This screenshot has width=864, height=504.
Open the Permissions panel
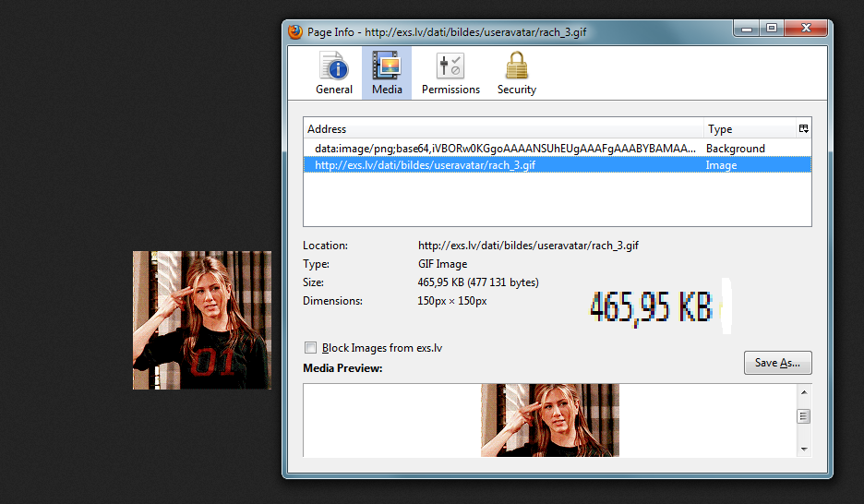pos(450,74)
